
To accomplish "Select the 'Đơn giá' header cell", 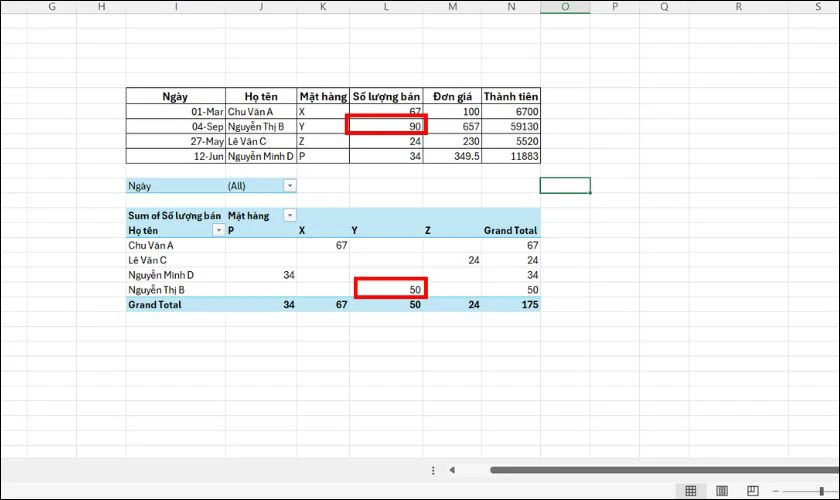I will click(x=452, y=96).
